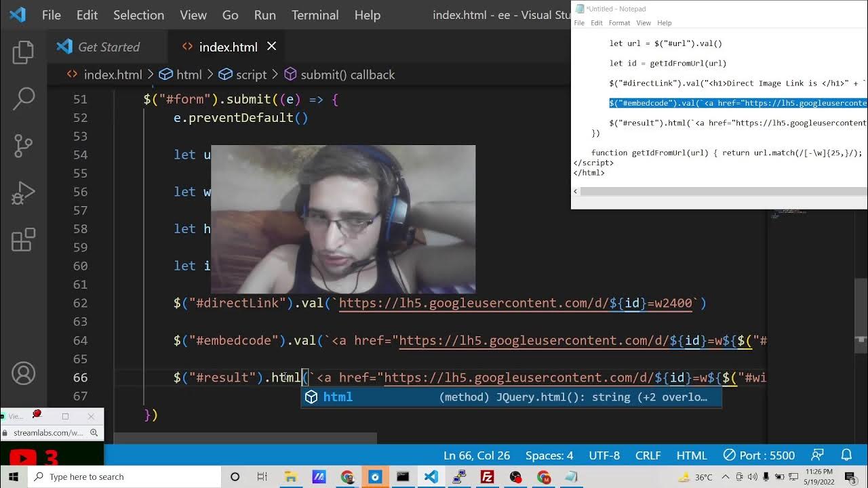Open the Terminal menu
868x488 pixels.
315,15
